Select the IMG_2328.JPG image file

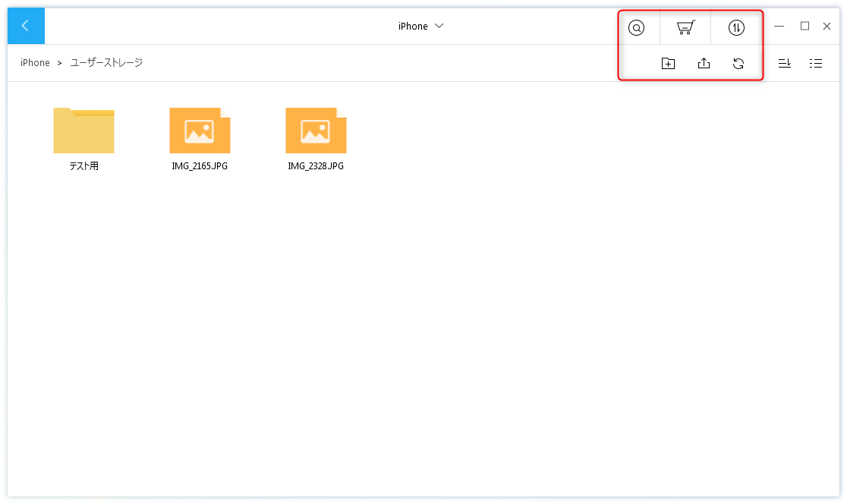[316, 131]
